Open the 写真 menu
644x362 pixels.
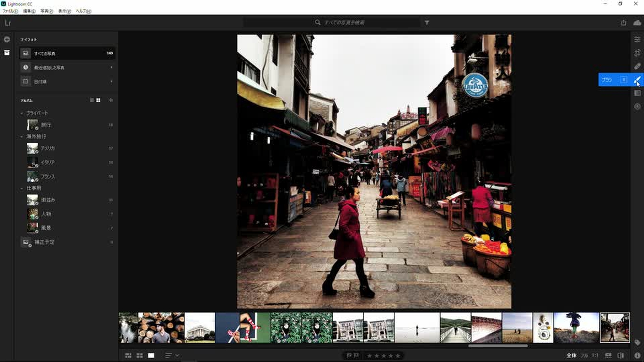click(47, 11)
